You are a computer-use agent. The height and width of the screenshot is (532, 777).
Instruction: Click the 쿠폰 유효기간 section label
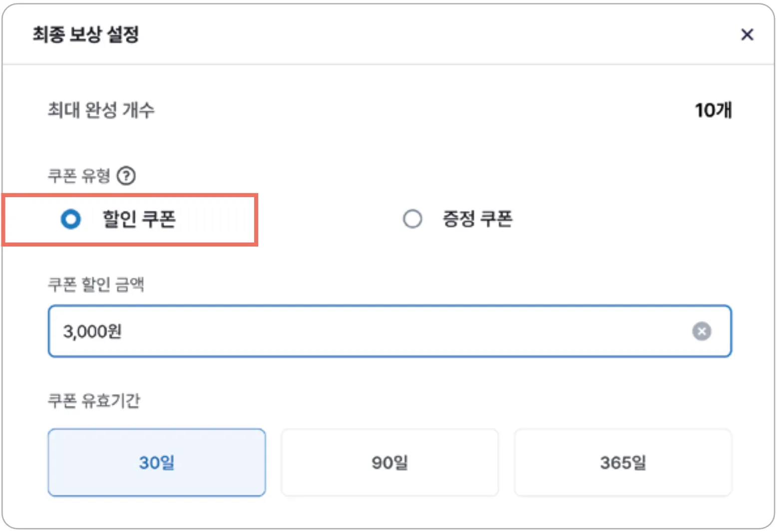click(94, 401)
